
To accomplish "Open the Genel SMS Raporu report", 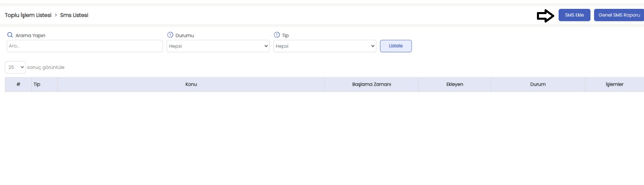I will coord(619,15).
